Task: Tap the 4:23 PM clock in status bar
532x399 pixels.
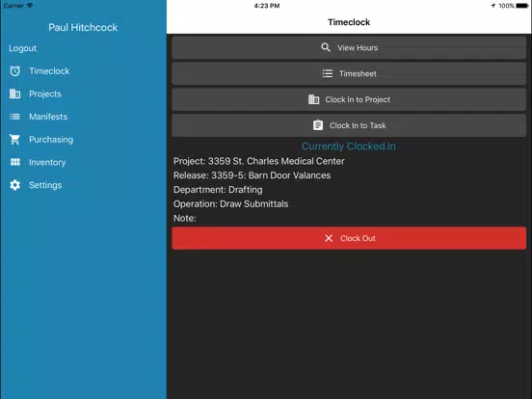Action: click(x=267, y=6)
